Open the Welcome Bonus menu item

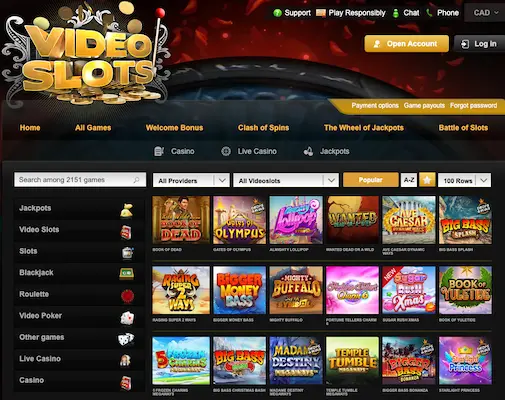(174, 128)
